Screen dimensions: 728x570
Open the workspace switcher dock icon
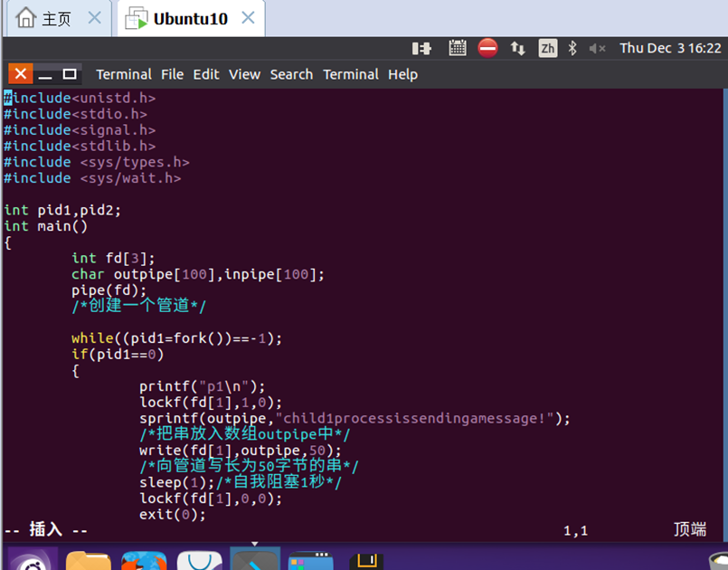[310, 560]
